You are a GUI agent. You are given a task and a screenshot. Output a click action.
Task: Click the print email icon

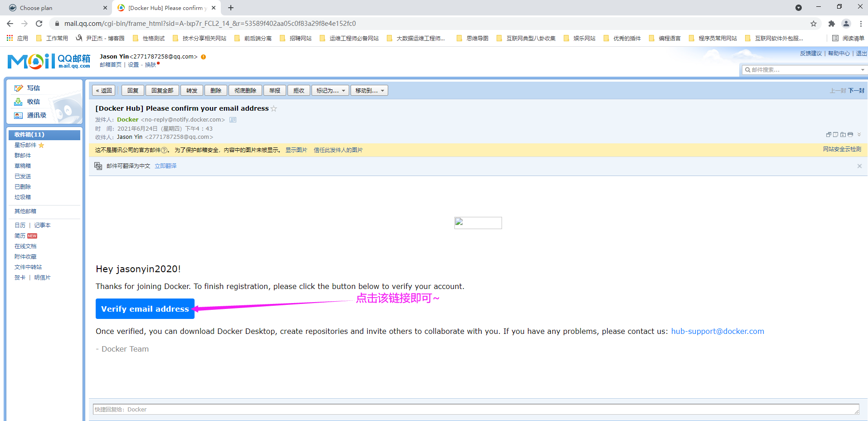point(850,135)
